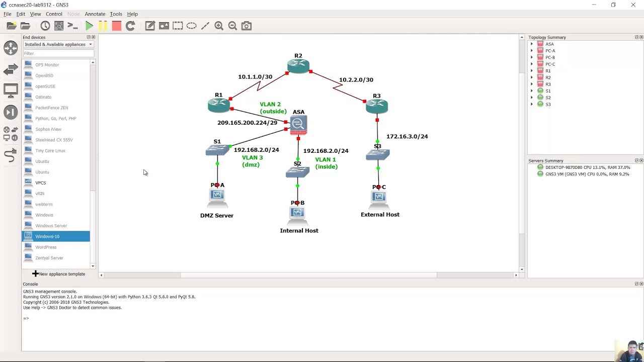Start all nodes with green play button

(x=89, y=26)
